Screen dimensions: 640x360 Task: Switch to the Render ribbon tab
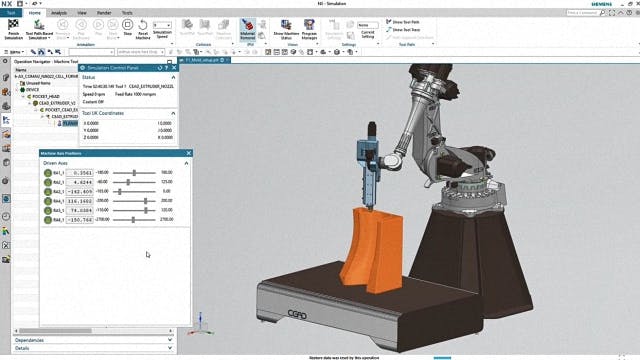[x=104, y=13]
